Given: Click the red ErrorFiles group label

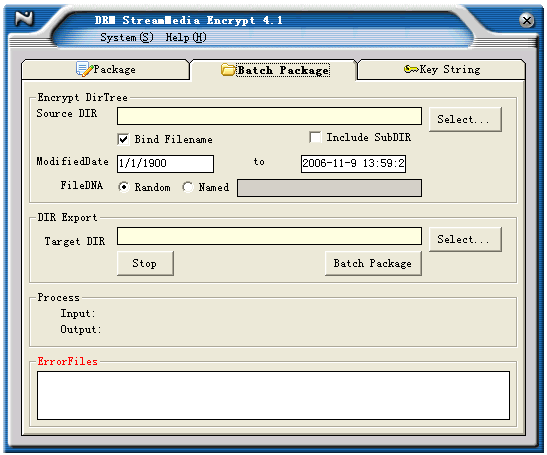Looking at the screenshot, I should (x=67, y=361).
